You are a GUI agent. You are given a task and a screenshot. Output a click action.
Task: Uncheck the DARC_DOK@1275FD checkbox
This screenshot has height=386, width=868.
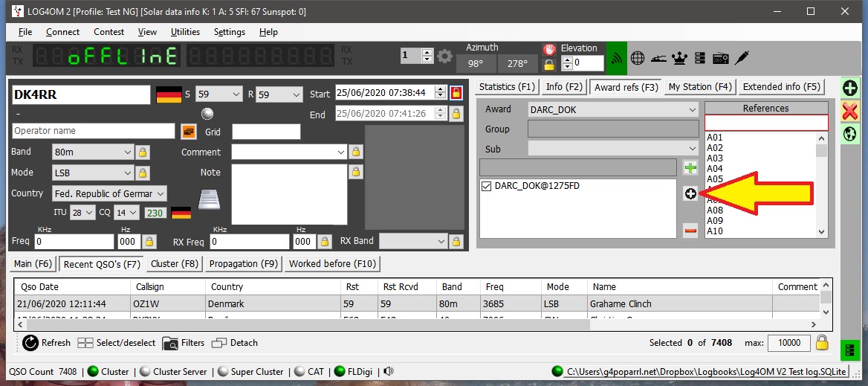click(x=487, y=186)
